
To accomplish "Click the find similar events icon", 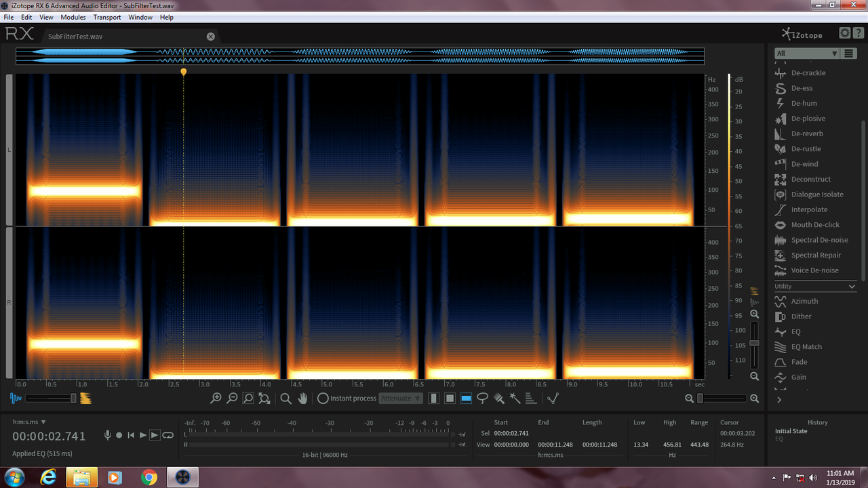I will (x=553, y=399).
